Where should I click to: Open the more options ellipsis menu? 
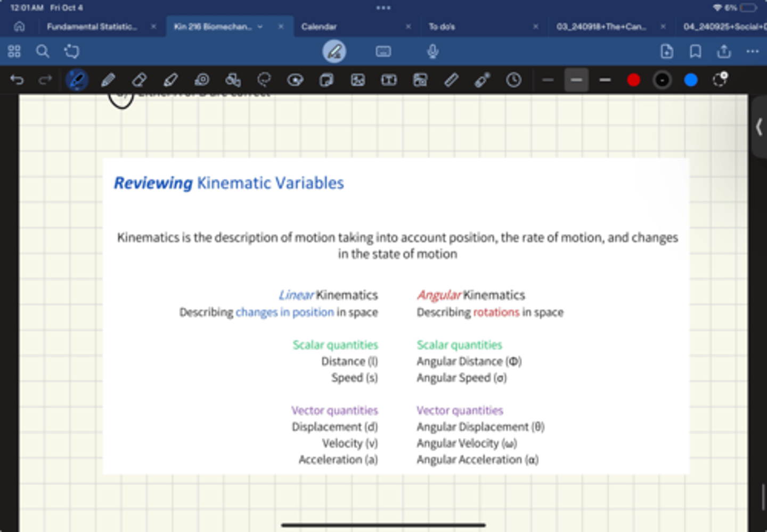click(x=752, y=52)
